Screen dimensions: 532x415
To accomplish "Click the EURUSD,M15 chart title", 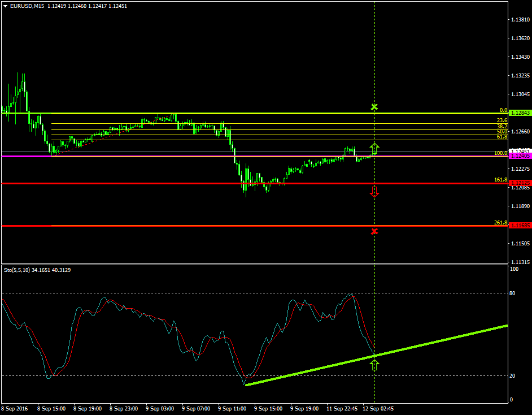I will pos(25,5).
